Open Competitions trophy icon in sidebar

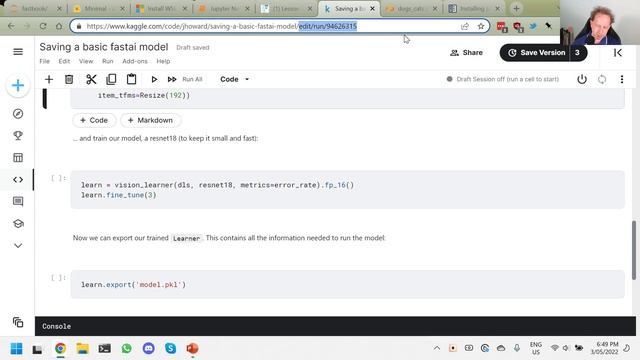point(18,136)
